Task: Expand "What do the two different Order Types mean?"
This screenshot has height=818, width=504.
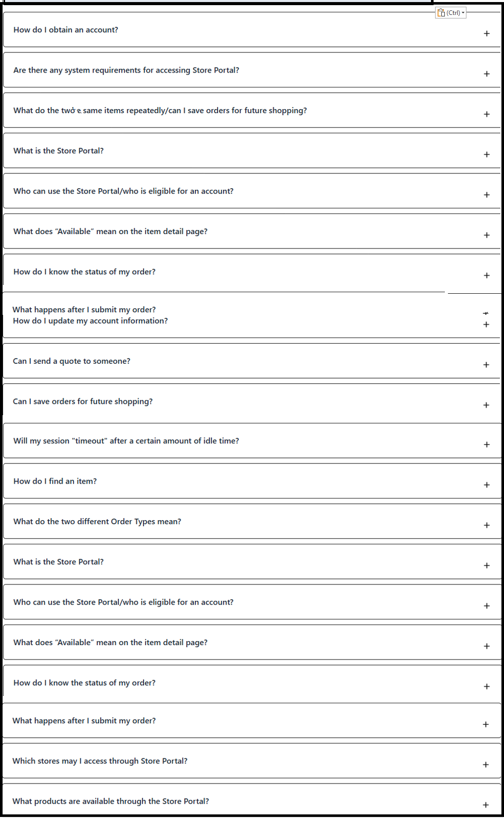Action: coord(487,525)
